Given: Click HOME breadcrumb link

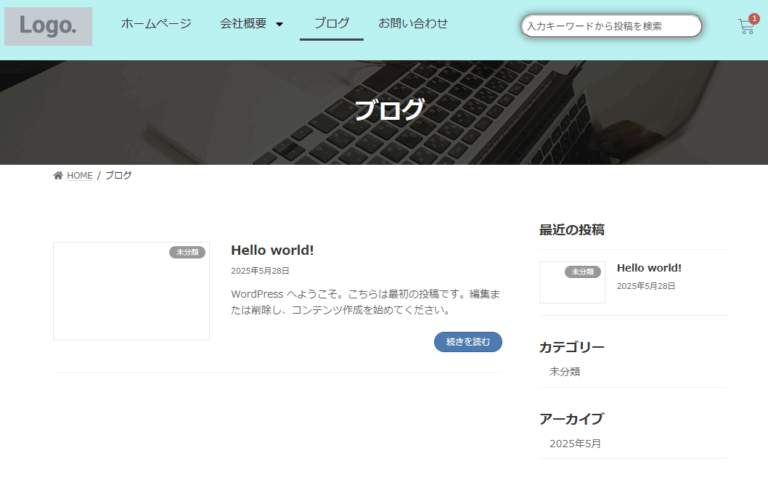Looking at the screenshot, I should point(80,176).
